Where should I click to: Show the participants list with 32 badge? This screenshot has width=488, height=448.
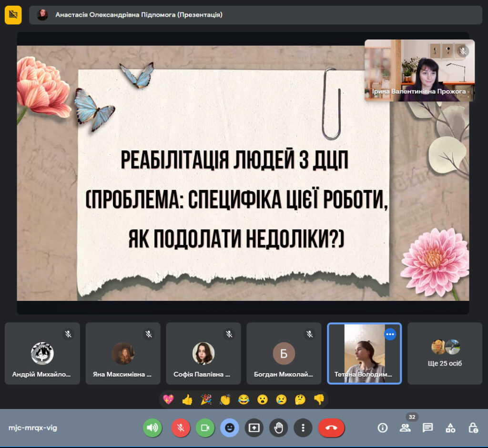(x=405, y=428)
